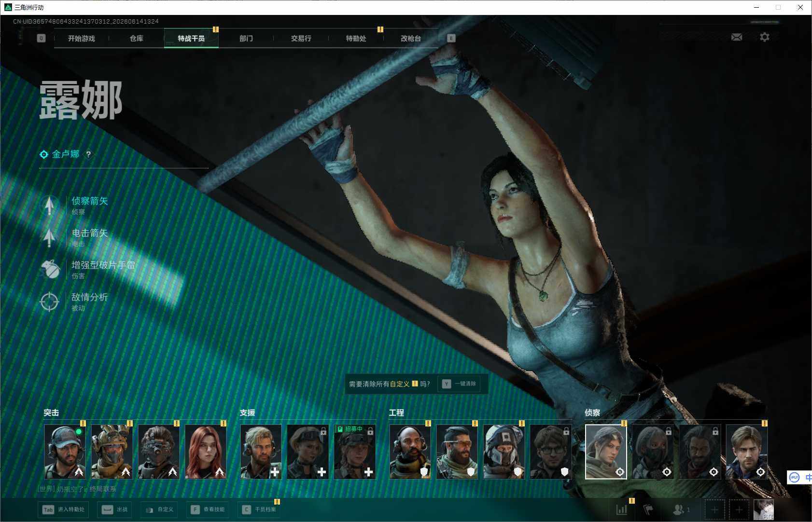Select the 招募中 support operator portrait

tap(355, 452)
